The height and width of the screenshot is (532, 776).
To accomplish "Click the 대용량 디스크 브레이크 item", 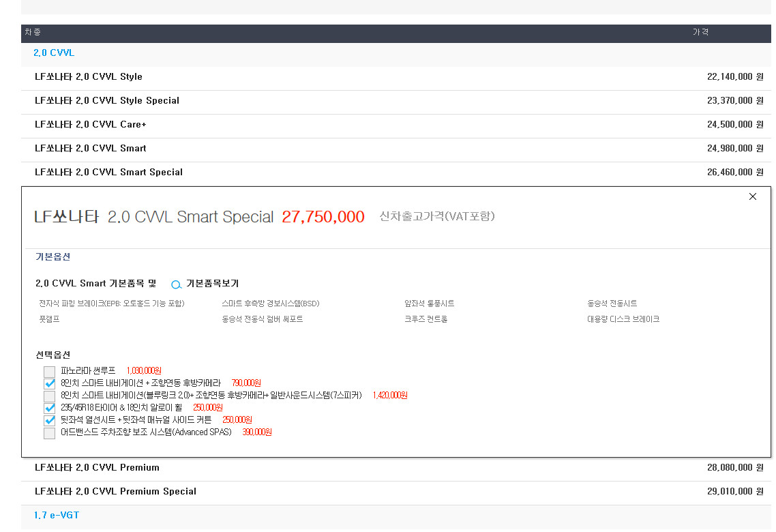I will coord(623,319).
